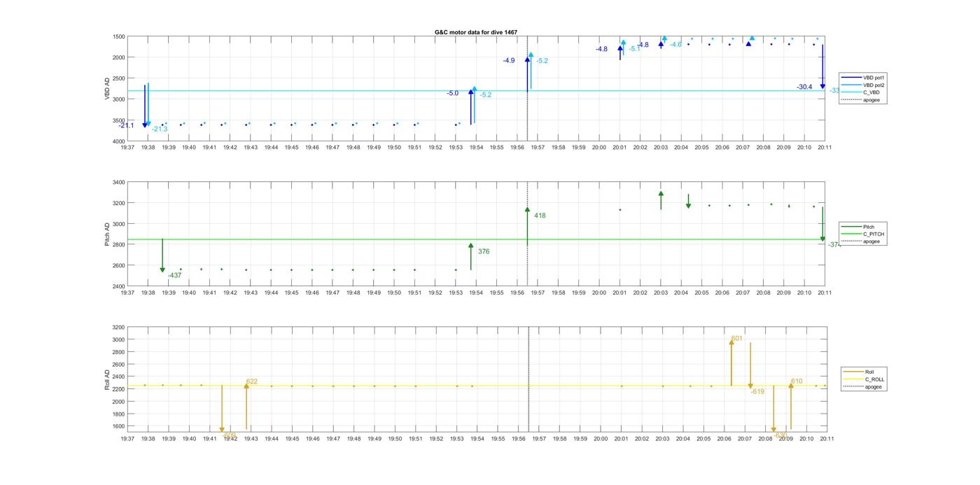Select the "C_PITCH" legend entry
The image size is (980, 485).
coord(862,234)
